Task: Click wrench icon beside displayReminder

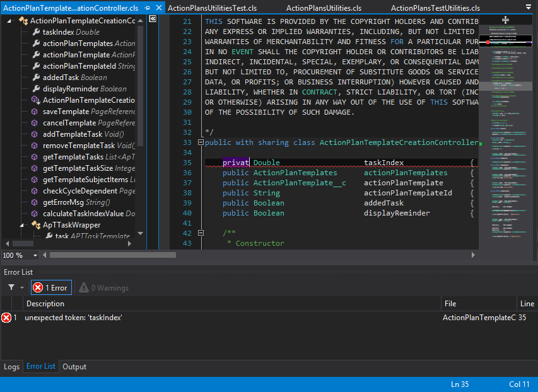Action: pos(36,88)
